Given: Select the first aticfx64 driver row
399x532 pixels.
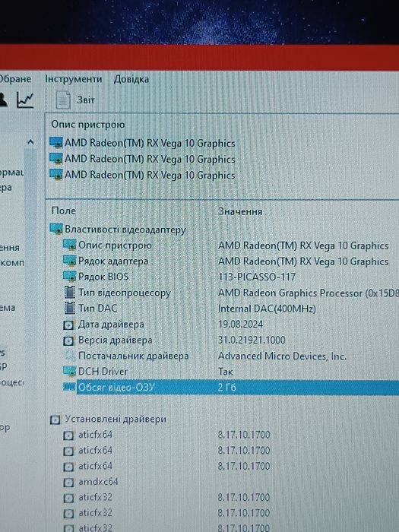Looking at the screenshot, I should (x=167, y=435).
